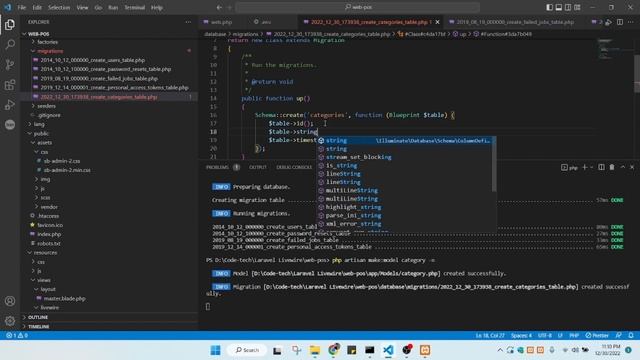Viewport: 640px width, 360px height.
Task: Switch to the OUTPUT panel tab
Action: [258, 167]
